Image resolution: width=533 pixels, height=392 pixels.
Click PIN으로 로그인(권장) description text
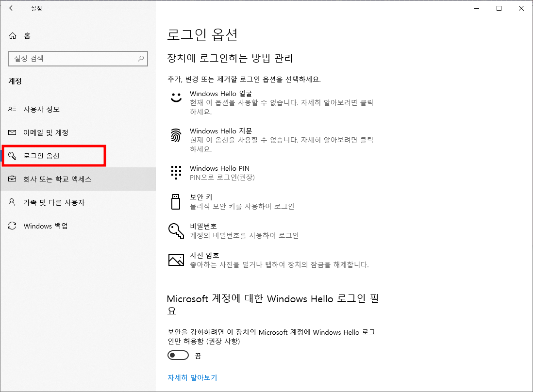point(222,177)
